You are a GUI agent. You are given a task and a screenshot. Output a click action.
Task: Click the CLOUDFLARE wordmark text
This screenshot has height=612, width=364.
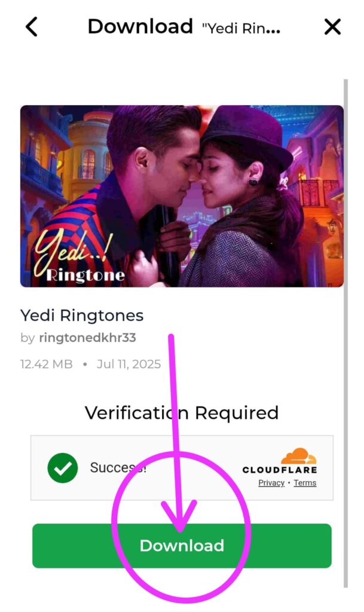tap(280, 470)
